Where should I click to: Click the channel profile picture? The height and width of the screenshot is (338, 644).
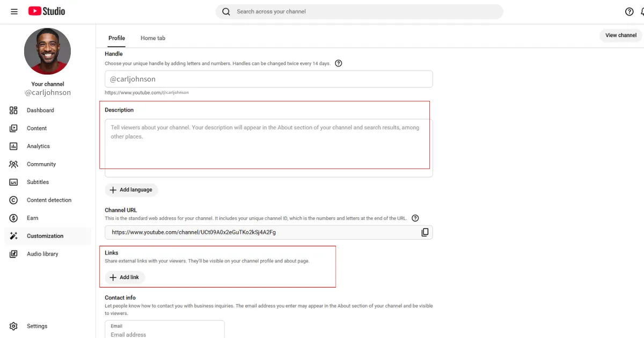tap(47, 52)
